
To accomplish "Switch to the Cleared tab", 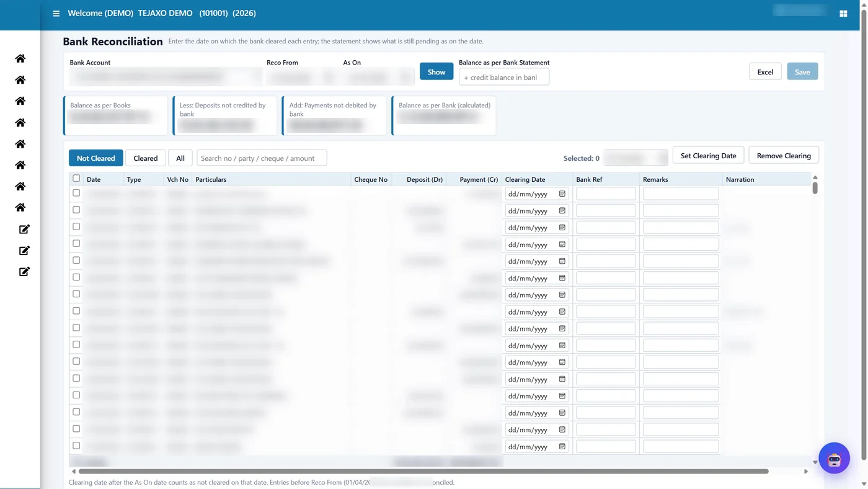I will [146, 158].
